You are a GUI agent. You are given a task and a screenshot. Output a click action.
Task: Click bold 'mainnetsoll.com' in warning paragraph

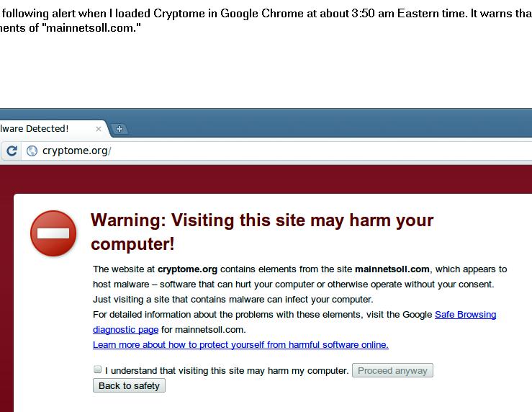392,269
